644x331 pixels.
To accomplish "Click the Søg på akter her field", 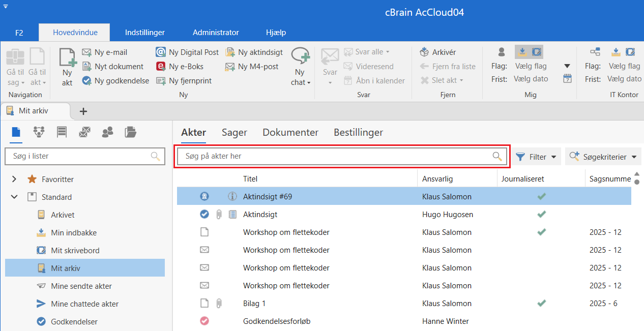I will pos(336,156).
